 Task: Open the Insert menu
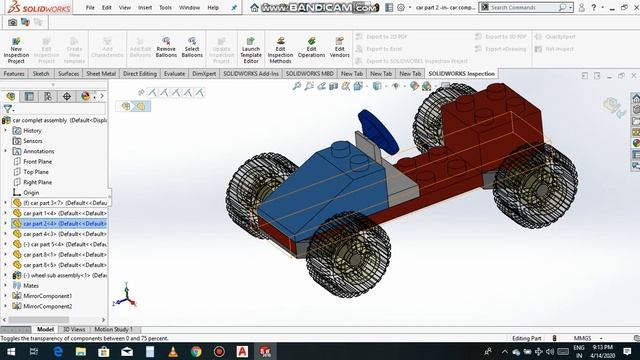(x=145, y=7)
